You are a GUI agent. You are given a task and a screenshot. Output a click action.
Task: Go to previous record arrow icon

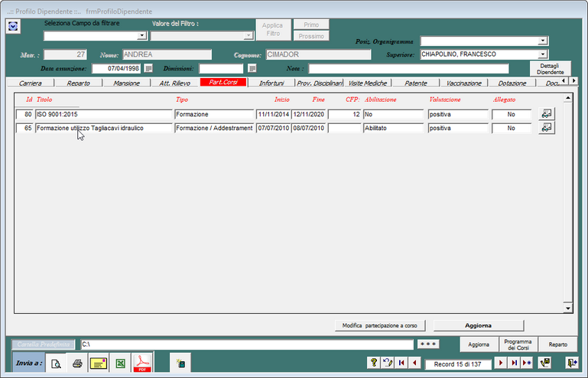(x=414, y=363)
